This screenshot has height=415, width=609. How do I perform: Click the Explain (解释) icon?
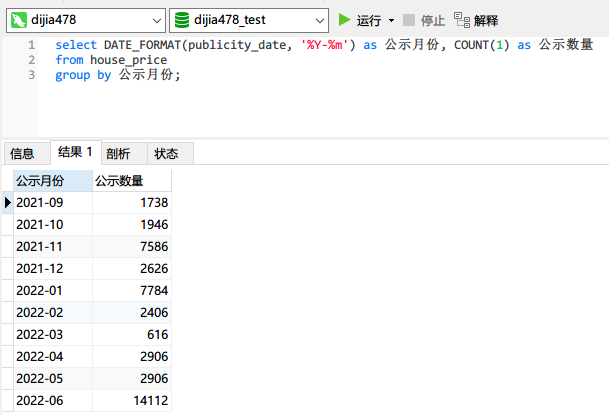pyautogui.click(x=461, y=20)
